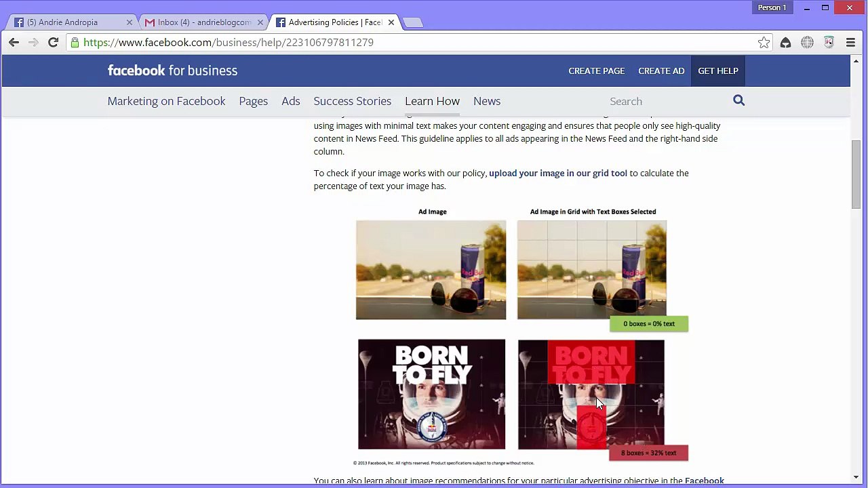Viewport: 868px width, 488px height.
Task: Click the Red Bull can ad image
Action: (431, 270)
